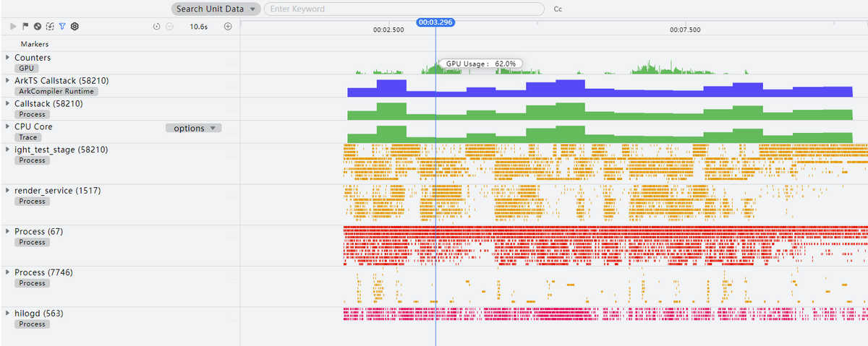Click the reset zoom circular icon

pos(157,27)
